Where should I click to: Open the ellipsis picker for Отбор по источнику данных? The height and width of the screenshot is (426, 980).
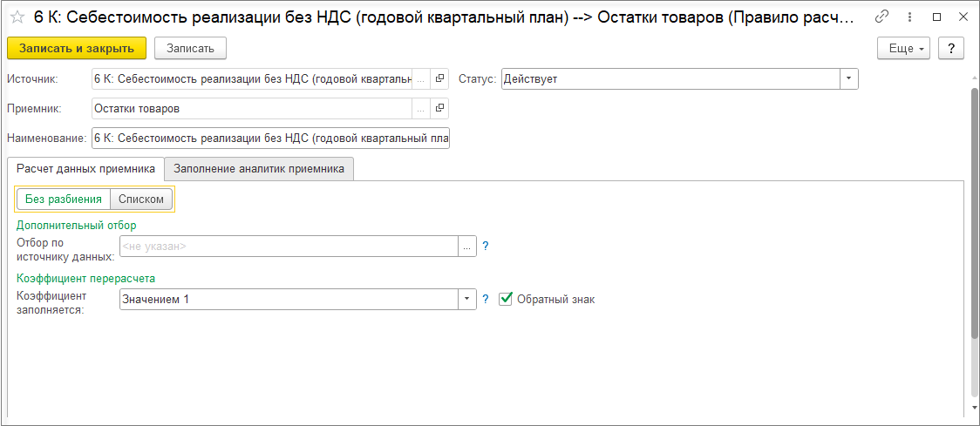pyautogui.click(x=467, y=247)
